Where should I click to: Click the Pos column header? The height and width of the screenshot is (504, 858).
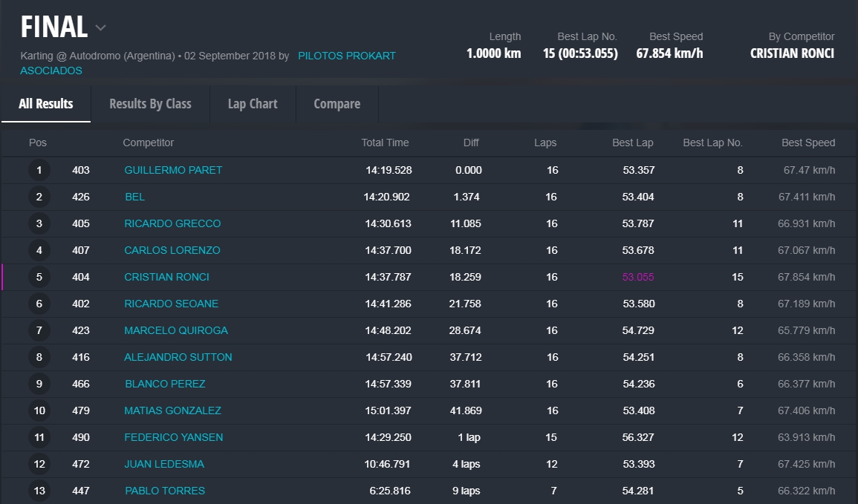[38, 143]
